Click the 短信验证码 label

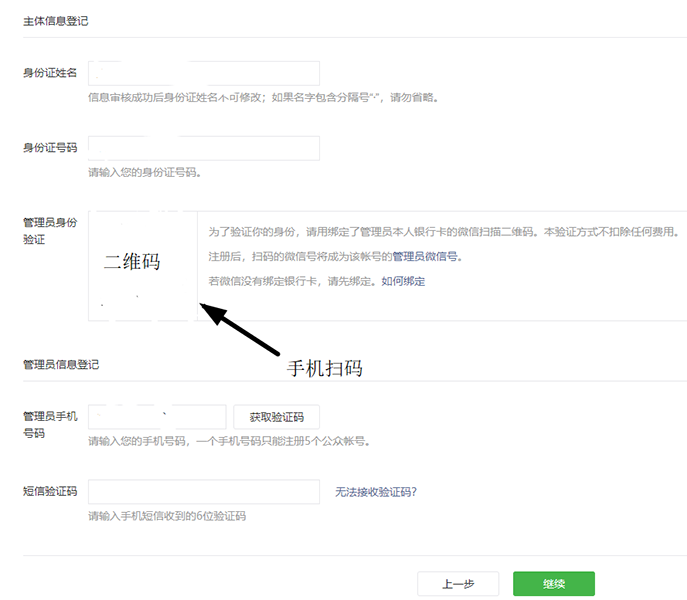tap(50, 491)
